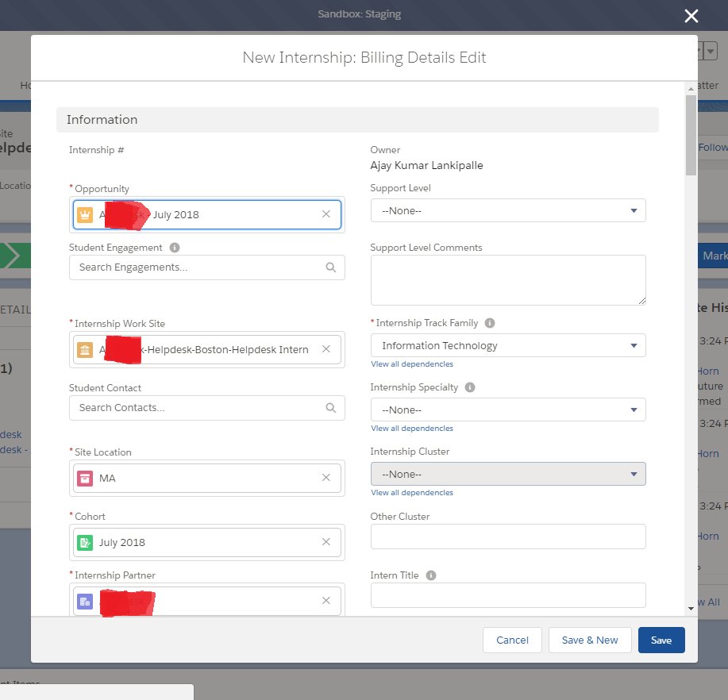Click the Internship # label
728x700 pixels.
(97, 150)
